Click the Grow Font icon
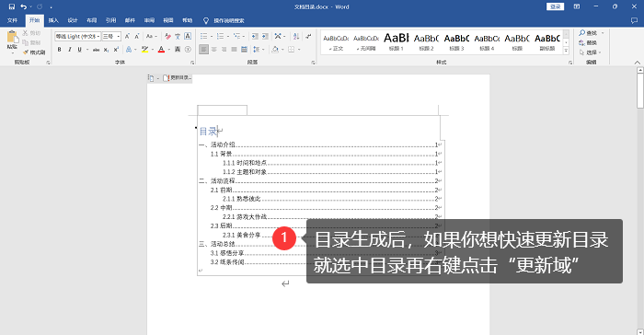The height and width of the screenshot is (335, 644). (127, 36)
